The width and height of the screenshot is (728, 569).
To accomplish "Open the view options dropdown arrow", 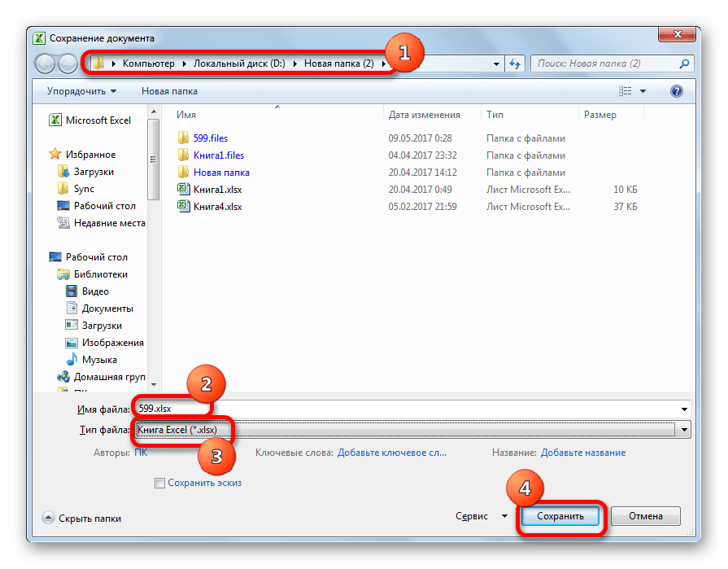I will coord(643,91).
